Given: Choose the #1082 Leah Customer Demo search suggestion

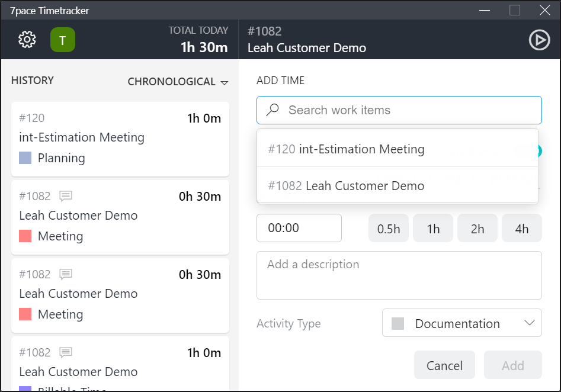Looking at the screenshot, I should 397,185.
